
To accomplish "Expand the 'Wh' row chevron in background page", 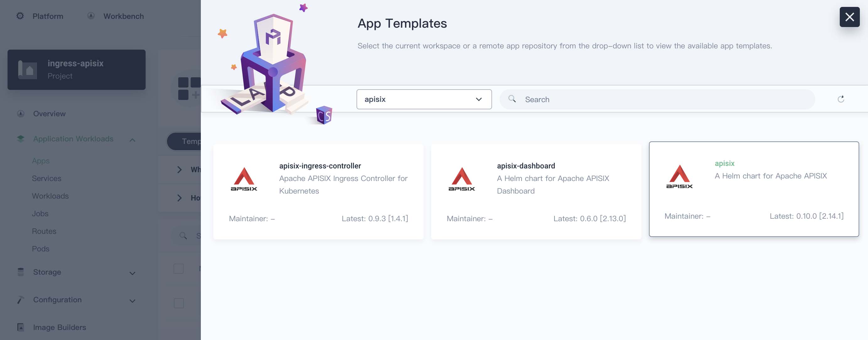I will (179, 170).
